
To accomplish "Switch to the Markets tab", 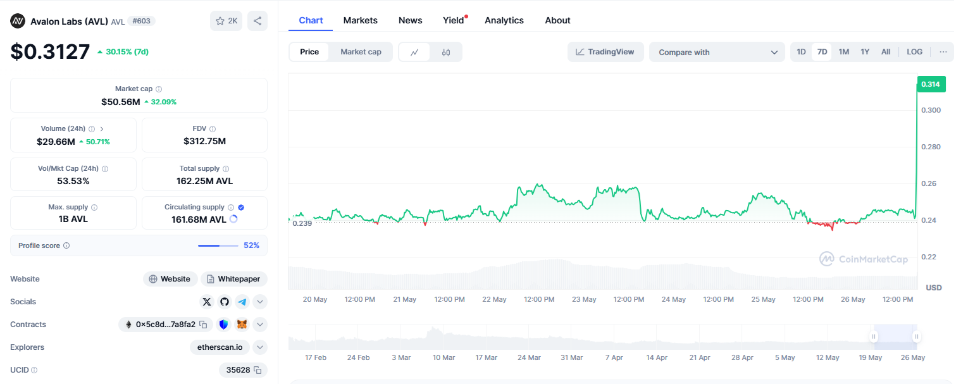I will point(360,20).
